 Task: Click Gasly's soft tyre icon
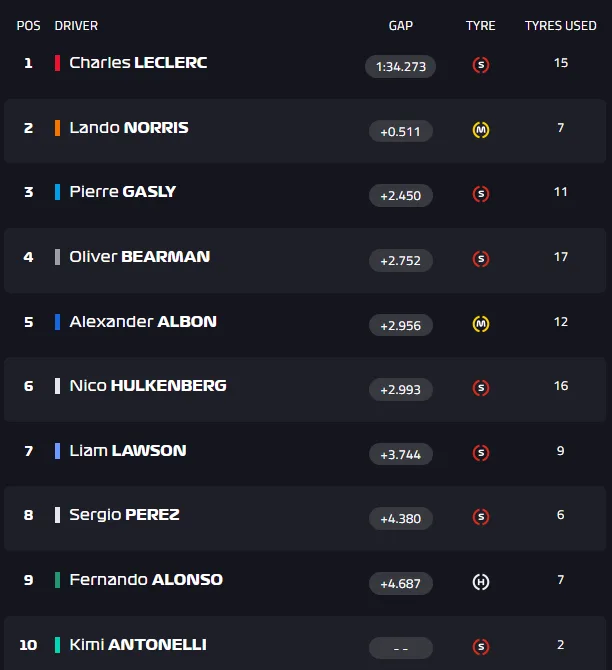click(x=480, y=195)
